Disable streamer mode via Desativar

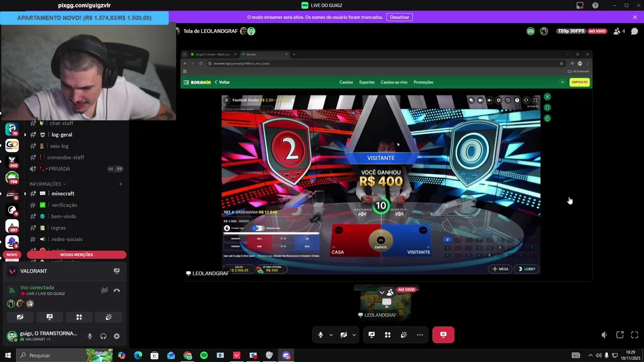[399, 17]
